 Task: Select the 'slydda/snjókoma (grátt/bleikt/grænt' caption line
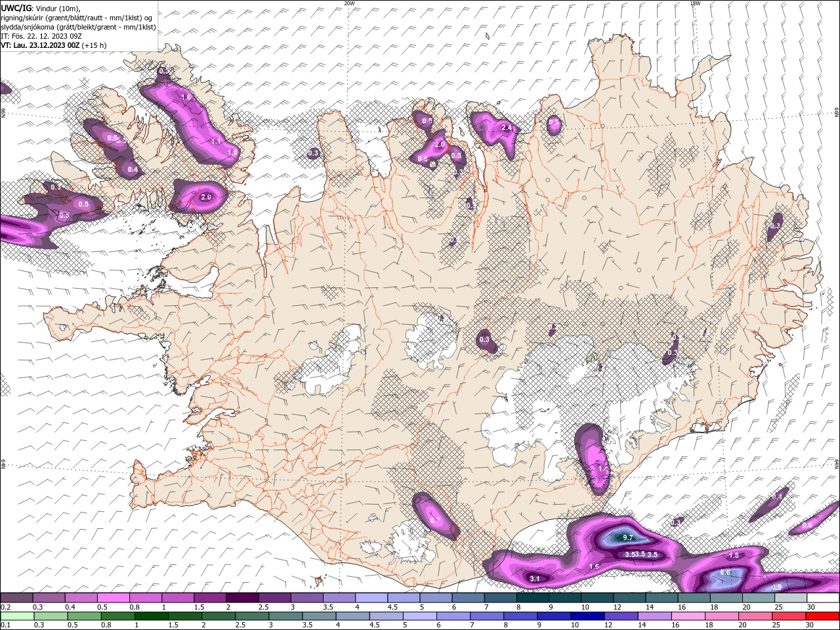coord(78,27)
